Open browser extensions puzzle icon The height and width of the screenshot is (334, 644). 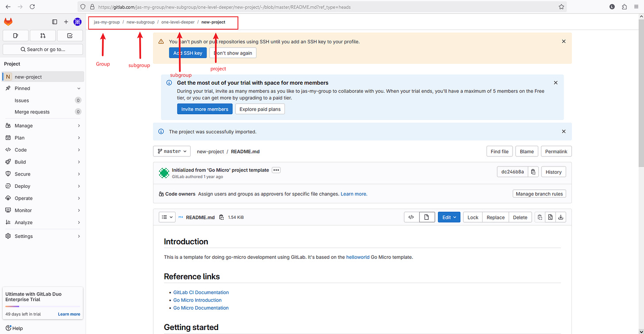624,7
